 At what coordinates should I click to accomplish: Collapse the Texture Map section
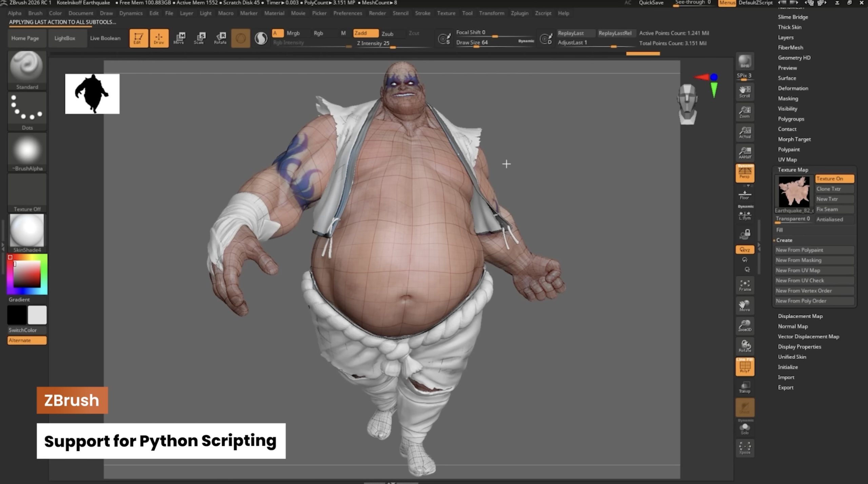pyautogui.click(x=793, y=170)
